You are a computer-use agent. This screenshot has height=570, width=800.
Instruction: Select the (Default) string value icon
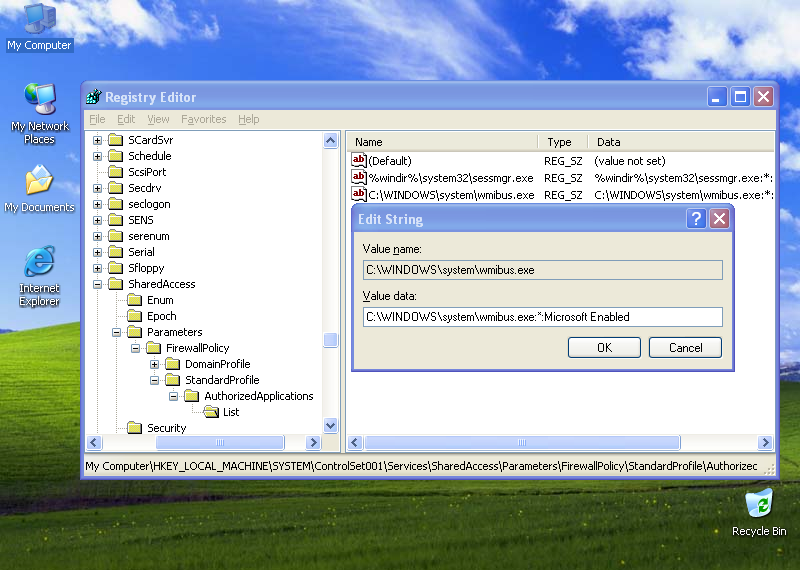[359, 161]
